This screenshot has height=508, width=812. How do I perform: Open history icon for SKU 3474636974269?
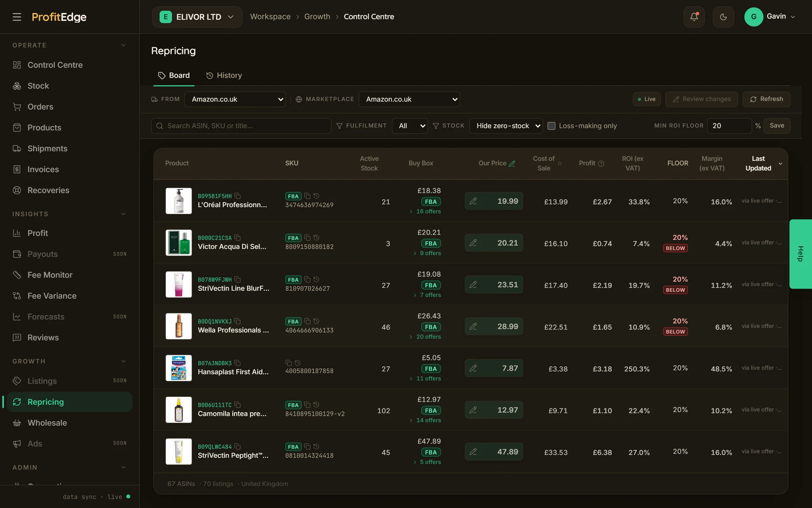point(316,196)
